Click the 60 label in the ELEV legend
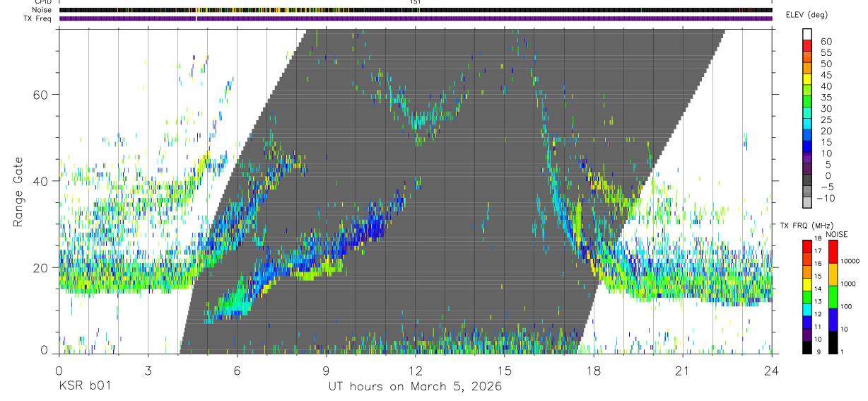Screen dimensions: 868x401 826,42
